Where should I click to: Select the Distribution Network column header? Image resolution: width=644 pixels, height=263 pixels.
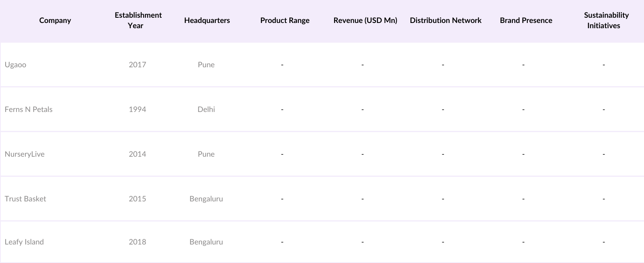[446, 21]
